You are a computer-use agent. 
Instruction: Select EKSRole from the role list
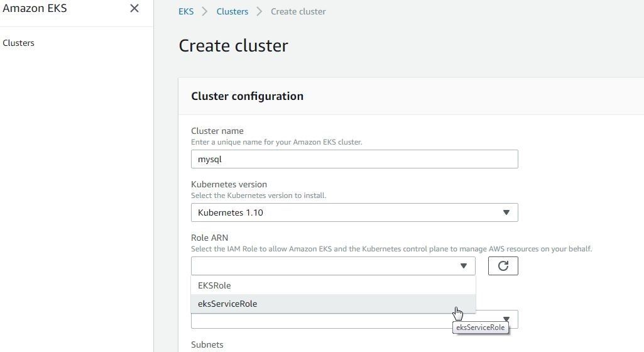333,285
